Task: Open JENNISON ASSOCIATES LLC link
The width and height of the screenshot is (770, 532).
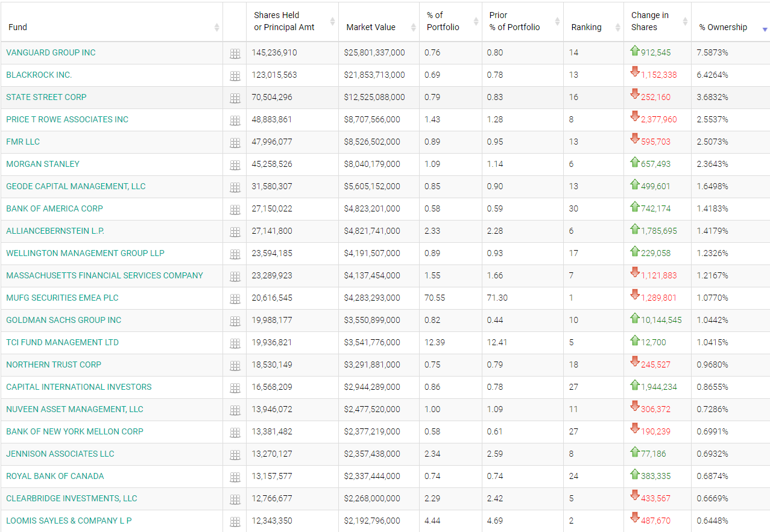Action: 60,454
